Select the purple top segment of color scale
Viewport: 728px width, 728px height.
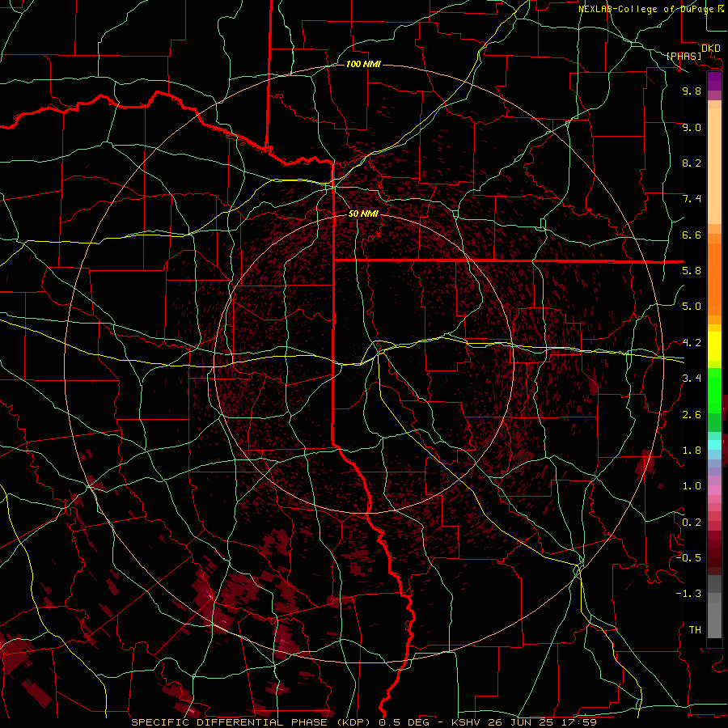pos(714,81)
